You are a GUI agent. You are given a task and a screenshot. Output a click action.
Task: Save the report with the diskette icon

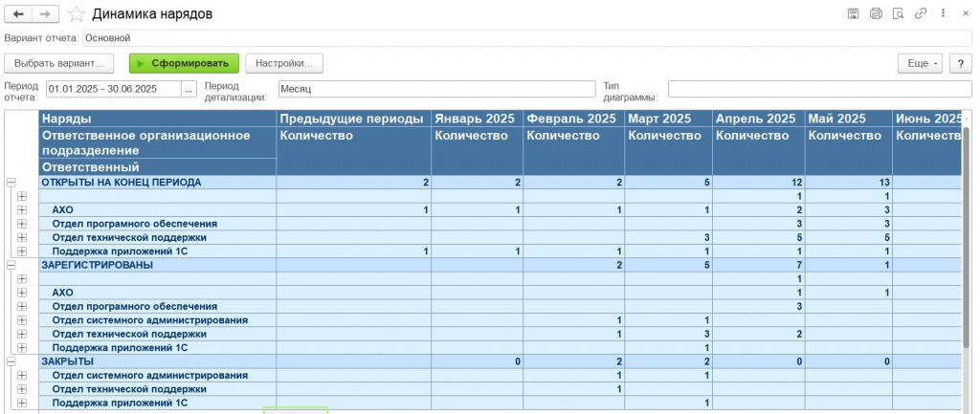click(853, 13)
